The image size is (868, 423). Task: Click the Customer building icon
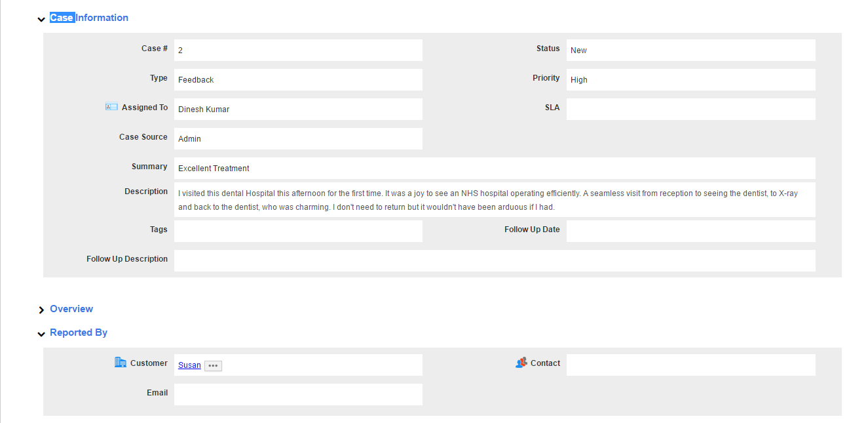pos(121,363)
